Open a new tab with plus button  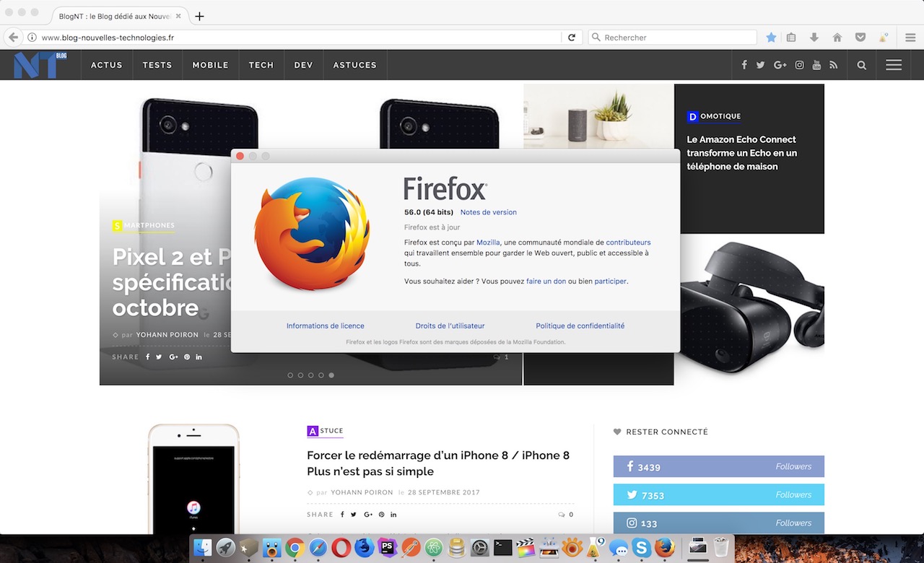[x=200, y=16]
